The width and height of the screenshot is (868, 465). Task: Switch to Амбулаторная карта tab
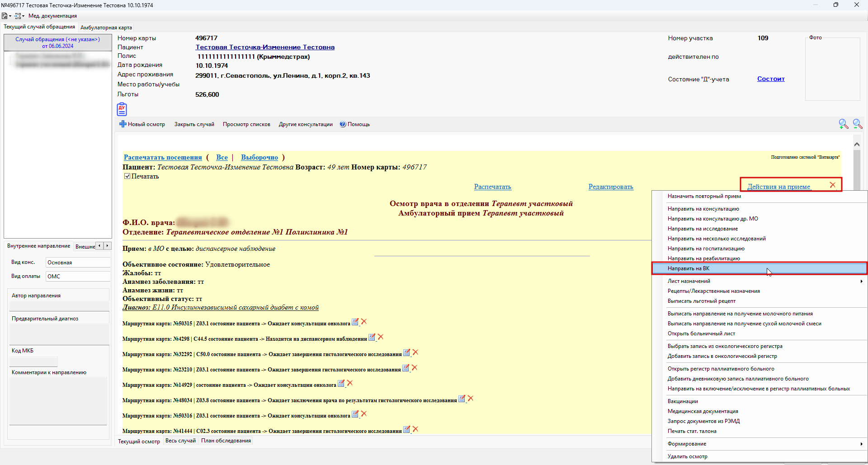pyautogui.click(x=106, y=28)
